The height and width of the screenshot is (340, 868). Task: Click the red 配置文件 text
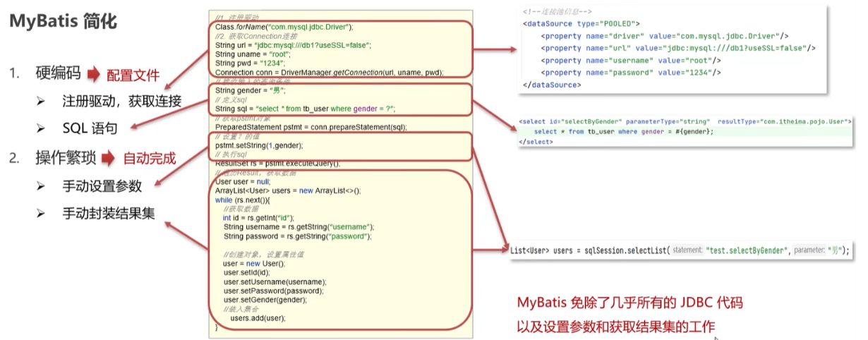pos(133,75)
